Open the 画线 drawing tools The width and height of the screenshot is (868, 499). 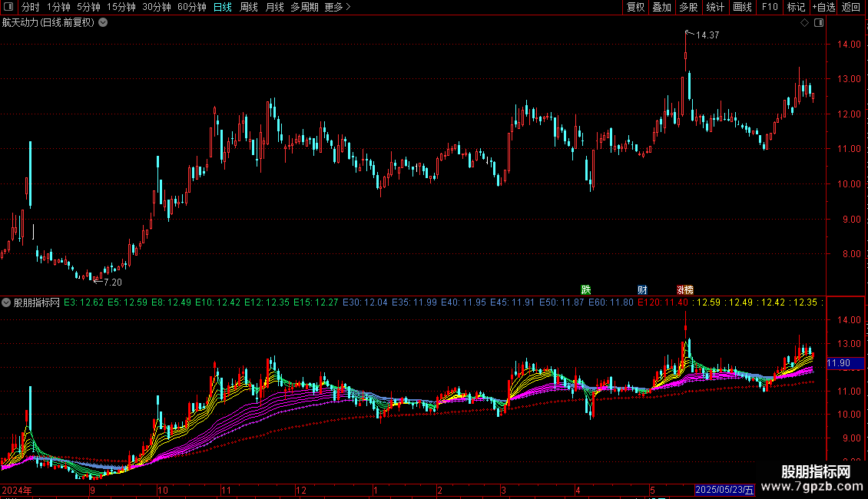pyautogui.click(x=742, y=7)
